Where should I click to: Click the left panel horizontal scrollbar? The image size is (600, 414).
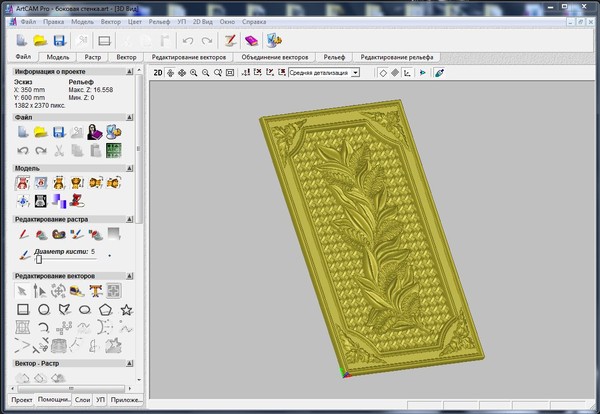coord(71,388)
